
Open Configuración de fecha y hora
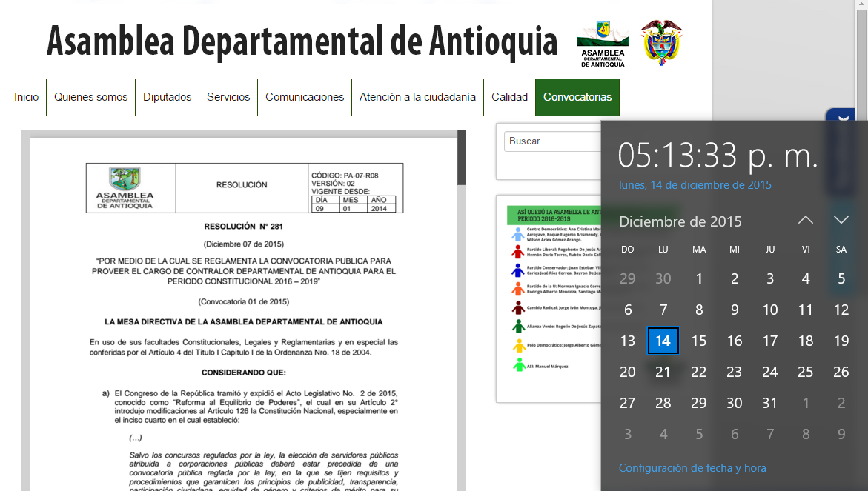click(x=692, y=468)
